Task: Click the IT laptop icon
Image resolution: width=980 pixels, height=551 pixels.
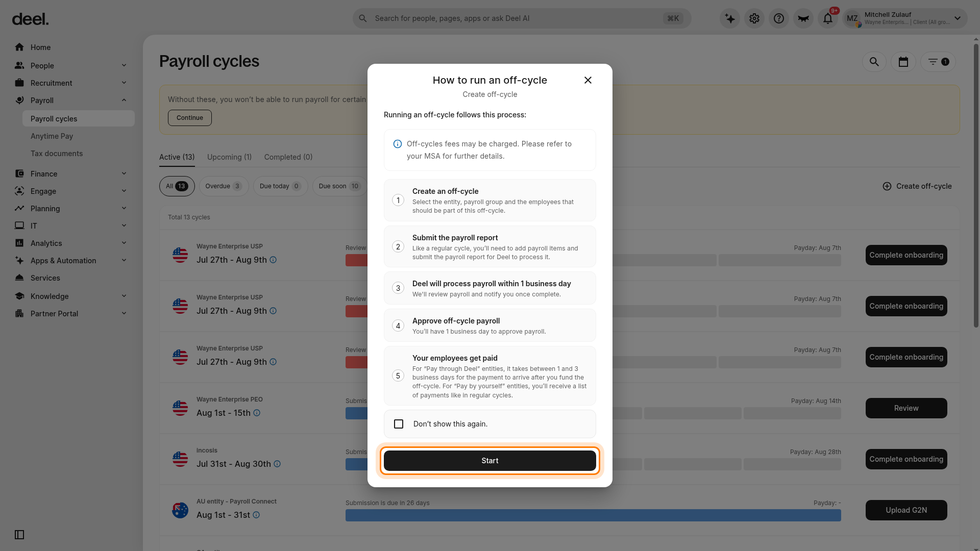Action: [19, 226]
